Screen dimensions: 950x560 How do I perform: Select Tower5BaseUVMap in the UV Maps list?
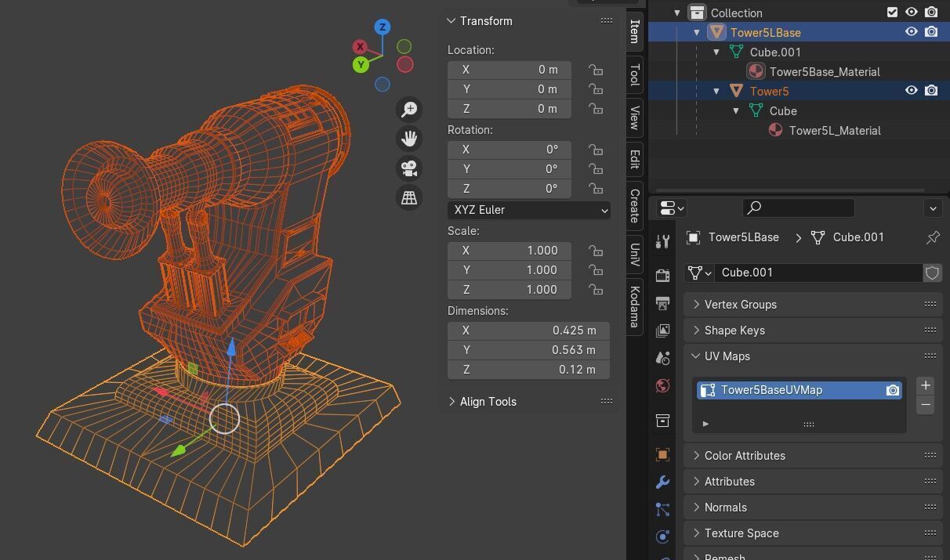(x=799, y=390)
